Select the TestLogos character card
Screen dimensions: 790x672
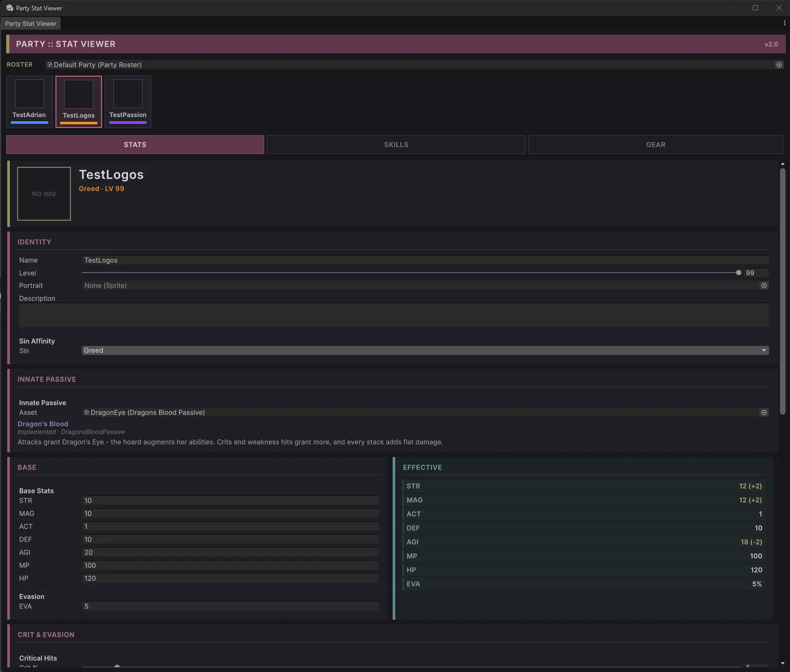79,102
